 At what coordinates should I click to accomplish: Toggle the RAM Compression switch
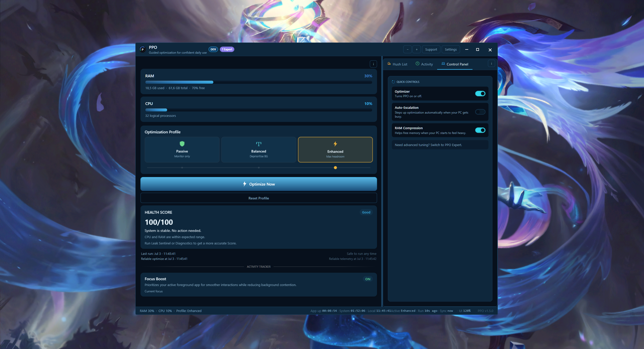[480, 130]
